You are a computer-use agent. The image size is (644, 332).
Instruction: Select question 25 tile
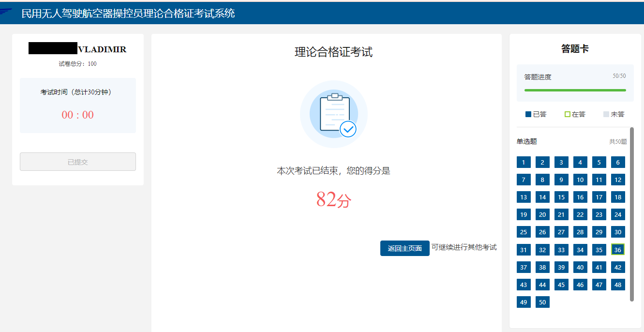click(524, 232)
